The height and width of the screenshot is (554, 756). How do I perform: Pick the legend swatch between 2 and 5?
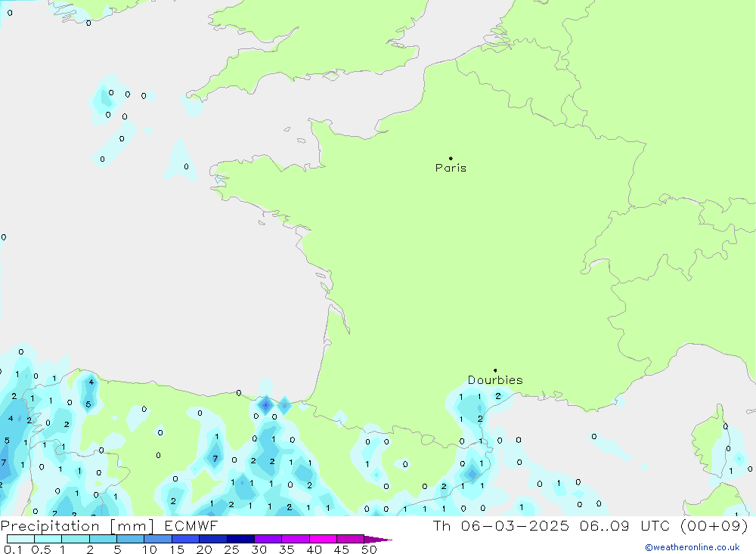(103, 539)
